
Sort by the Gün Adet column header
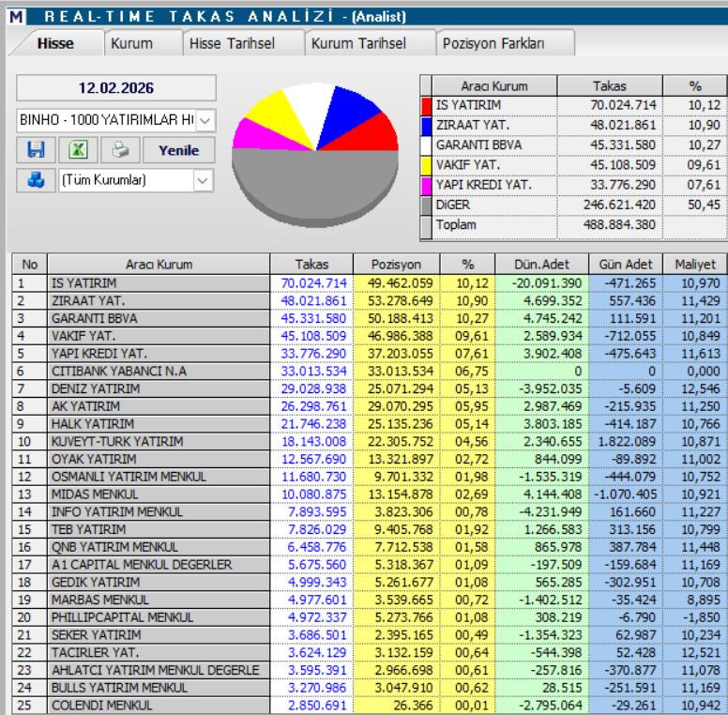(625, 265)
